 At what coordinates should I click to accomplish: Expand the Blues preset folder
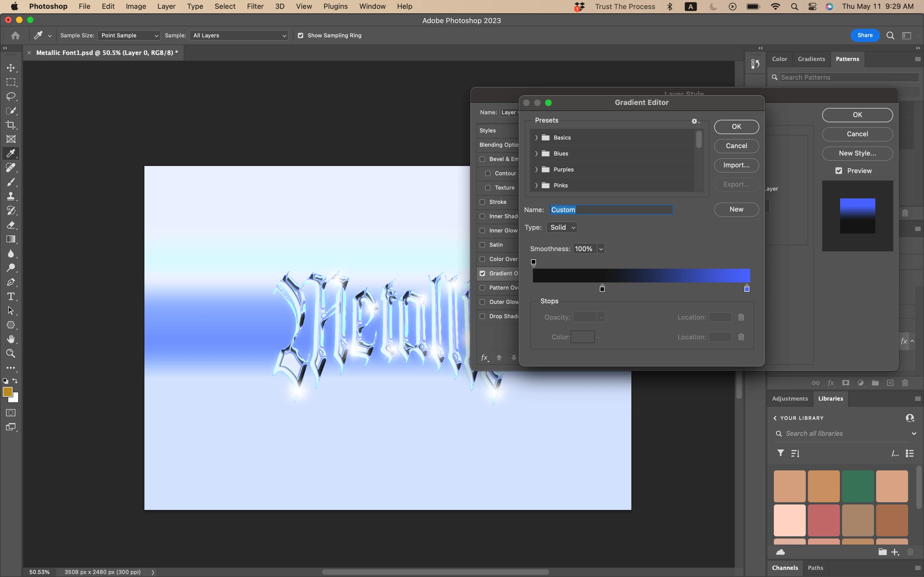tap(537, 153)
